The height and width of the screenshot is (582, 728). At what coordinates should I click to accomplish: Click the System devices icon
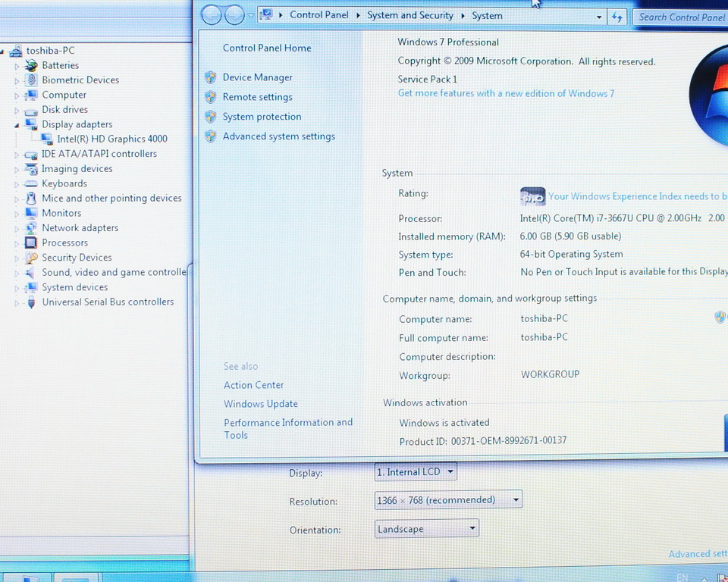[x=31, y=287]
